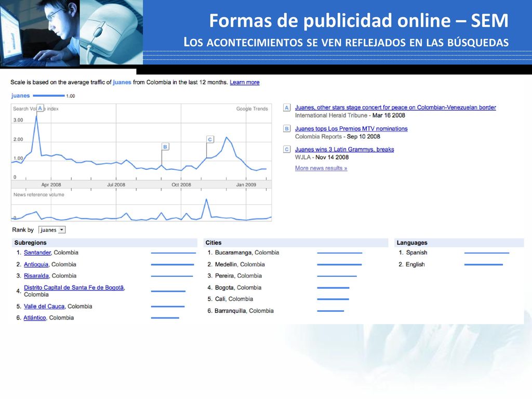The height and width of the screenshot is (399, 532).
Task: Click marker A flag on the chart
Action: [x=40, y=108]
